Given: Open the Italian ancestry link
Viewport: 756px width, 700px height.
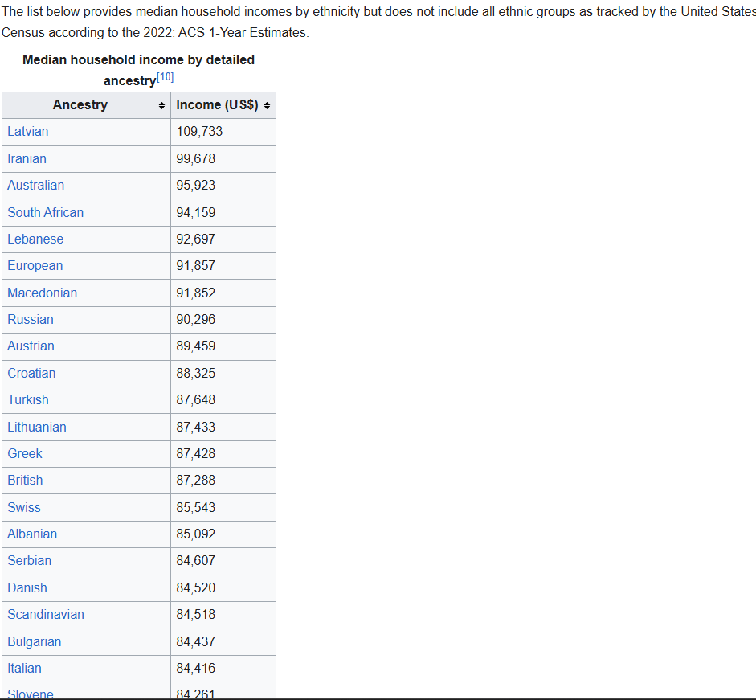Looking at the screenshot, I should (24, 668).
